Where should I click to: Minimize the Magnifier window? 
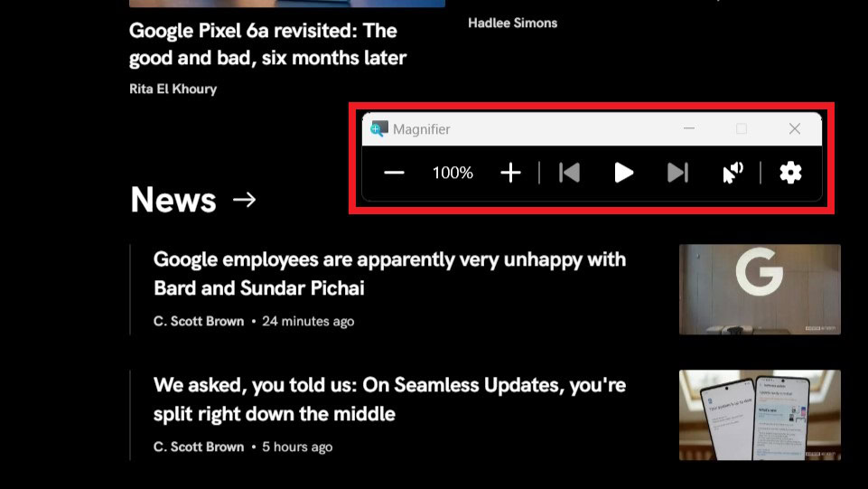(x=688, y=128)
